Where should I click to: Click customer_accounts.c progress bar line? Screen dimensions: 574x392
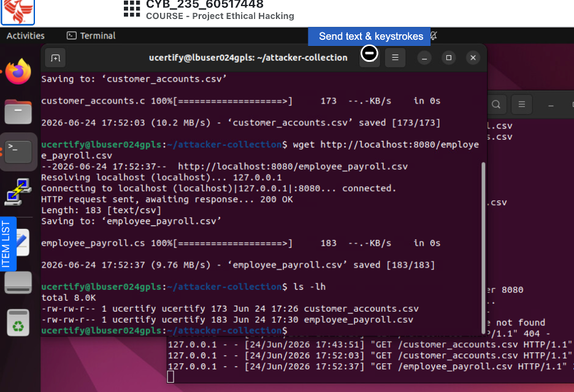pyautogui.click(x=241, y=101)
